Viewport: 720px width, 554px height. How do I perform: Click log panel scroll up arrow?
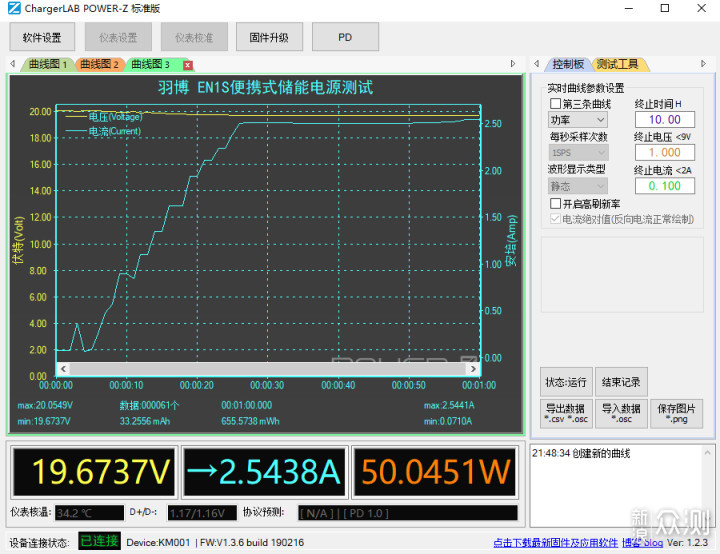707,453
